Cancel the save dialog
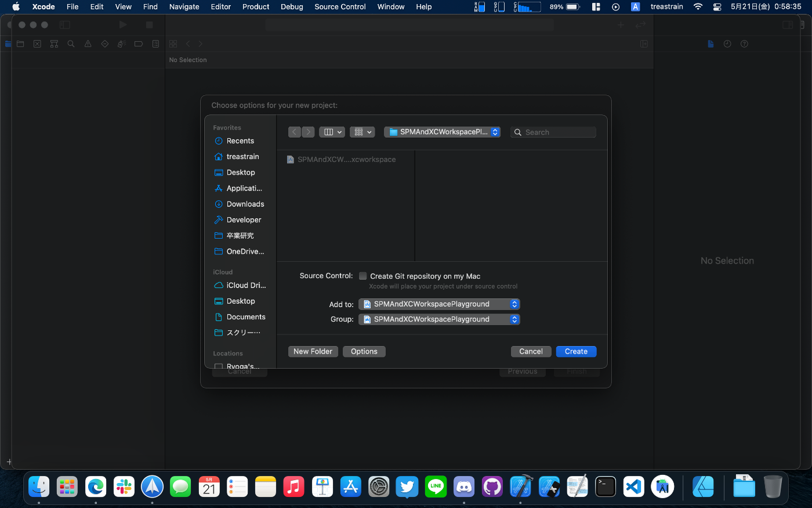The height and width of the screenshot is (508, 812). 531,352
